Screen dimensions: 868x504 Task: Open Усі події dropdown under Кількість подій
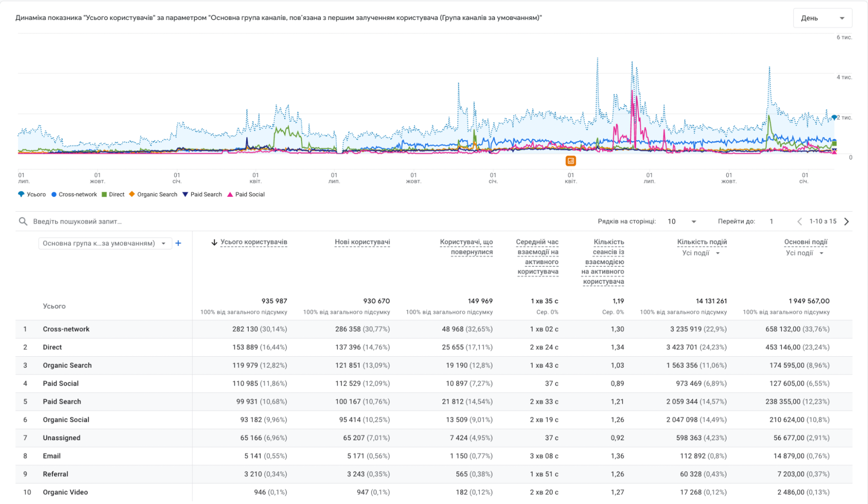coord(701,253)
